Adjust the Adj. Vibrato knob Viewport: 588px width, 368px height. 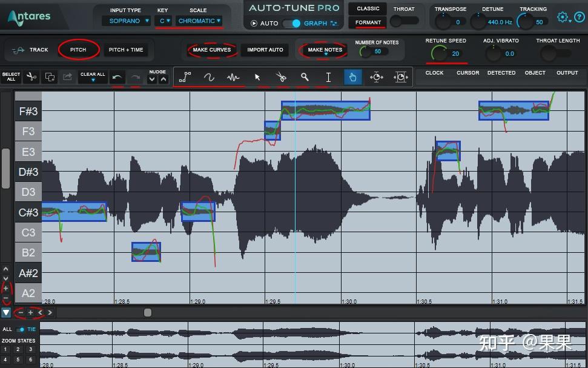494,54
